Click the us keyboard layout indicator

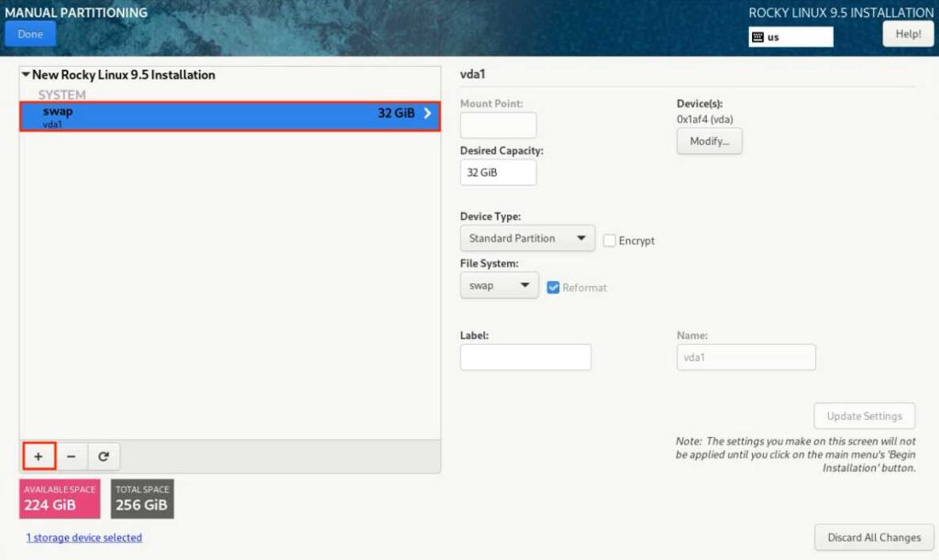[790, 37]
